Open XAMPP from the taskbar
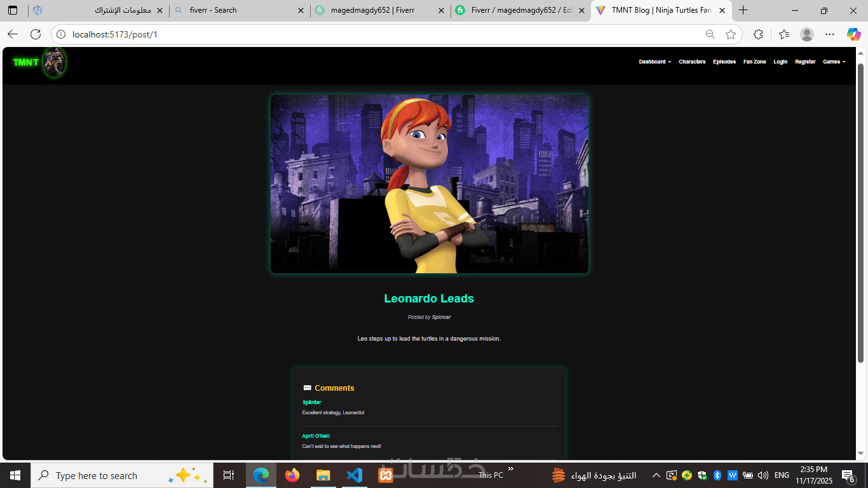The width and height of the screenshot is (868, 488). [x=386, y=475]
